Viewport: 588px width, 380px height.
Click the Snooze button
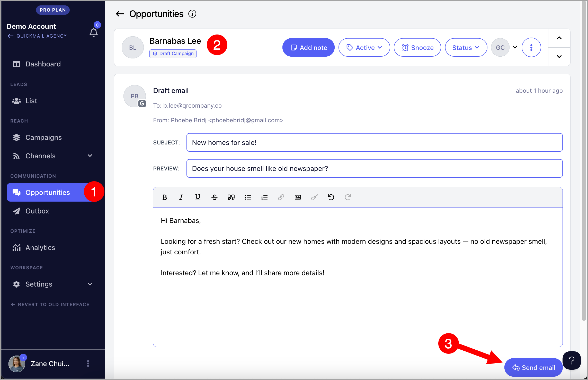click(417, 47)
